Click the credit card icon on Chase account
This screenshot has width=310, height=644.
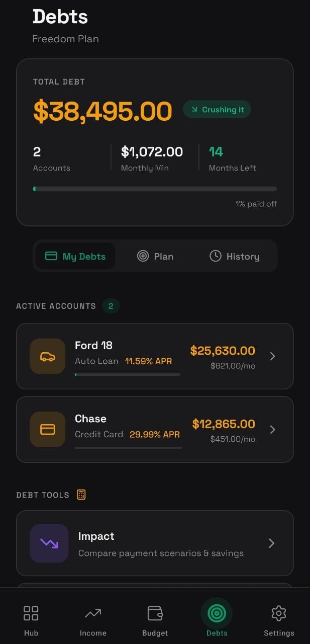pyautogui.click(x=47, y=429)
